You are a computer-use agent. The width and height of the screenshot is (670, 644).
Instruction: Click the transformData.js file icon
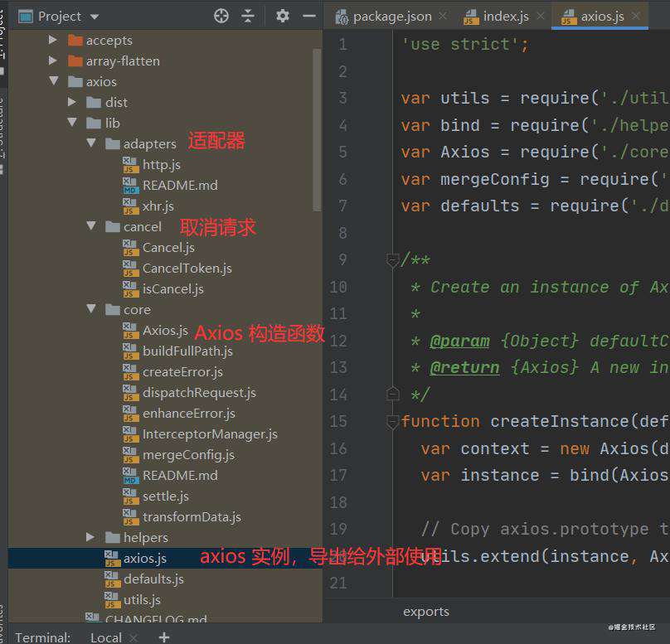point(130,517)
